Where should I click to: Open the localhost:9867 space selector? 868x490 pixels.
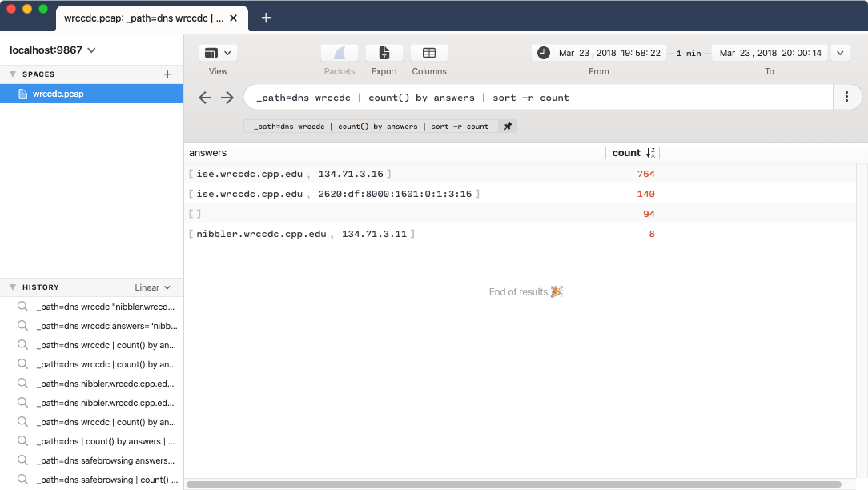coord(52,49)
